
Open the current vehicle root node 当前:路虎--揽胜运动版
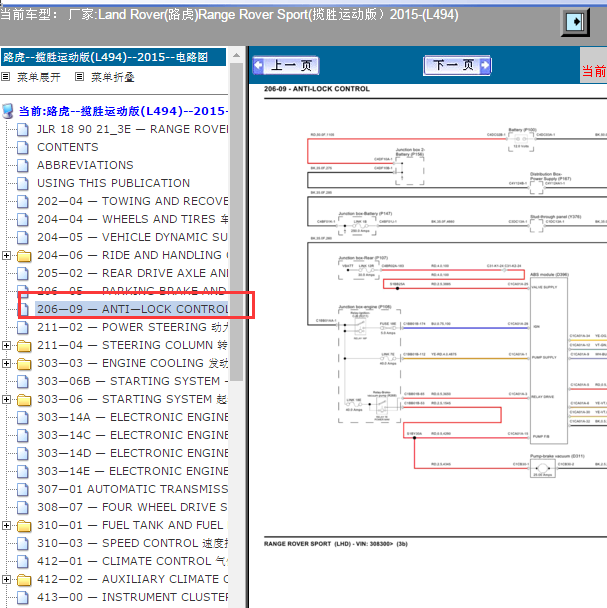click(123, 111)
